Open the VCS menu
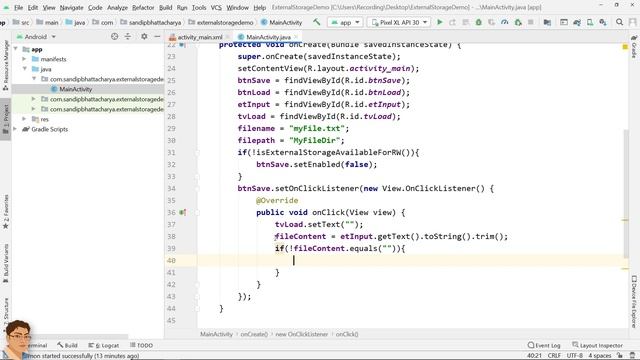Screen dimensions: 640x360 point(216,7)
